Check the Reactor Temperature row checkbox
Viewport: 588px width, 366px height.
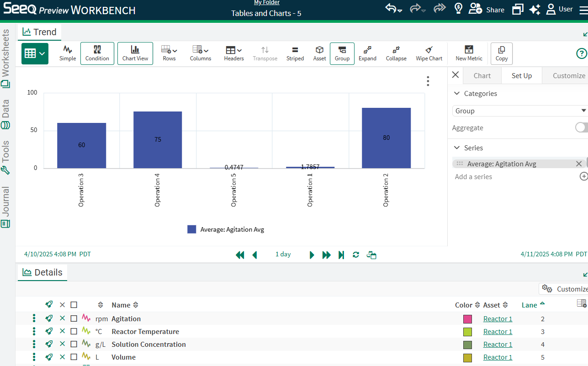(74, 331)
